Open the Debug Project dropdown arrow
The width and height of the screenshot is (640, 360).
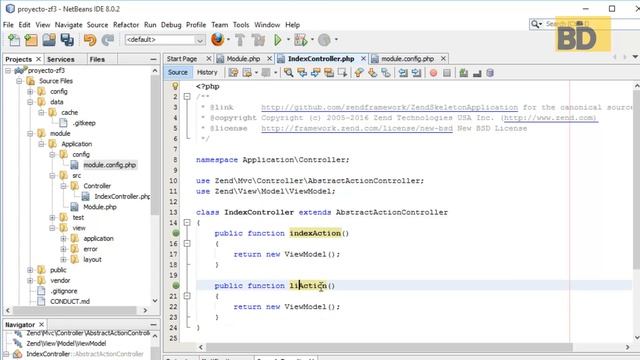(x=312, y=40)
